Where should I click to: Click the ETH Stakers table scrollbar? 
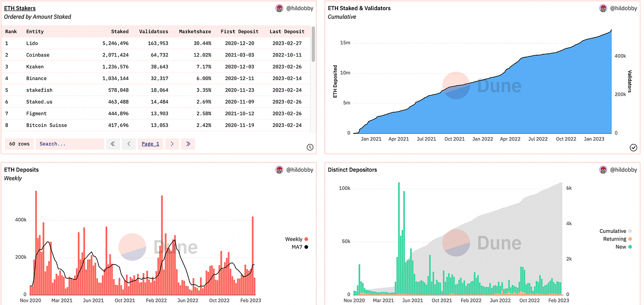[x=313, y=44]
